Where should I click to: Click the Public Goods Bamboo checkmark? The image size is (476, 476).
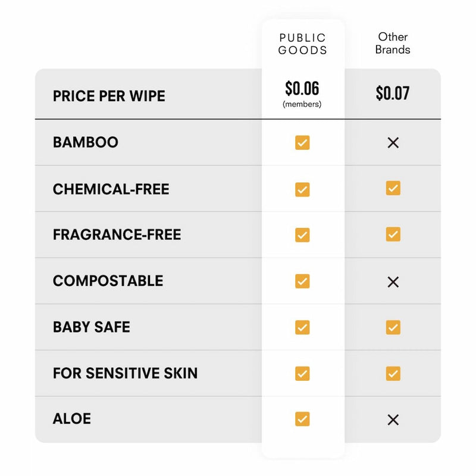click(x=302, y=143)
